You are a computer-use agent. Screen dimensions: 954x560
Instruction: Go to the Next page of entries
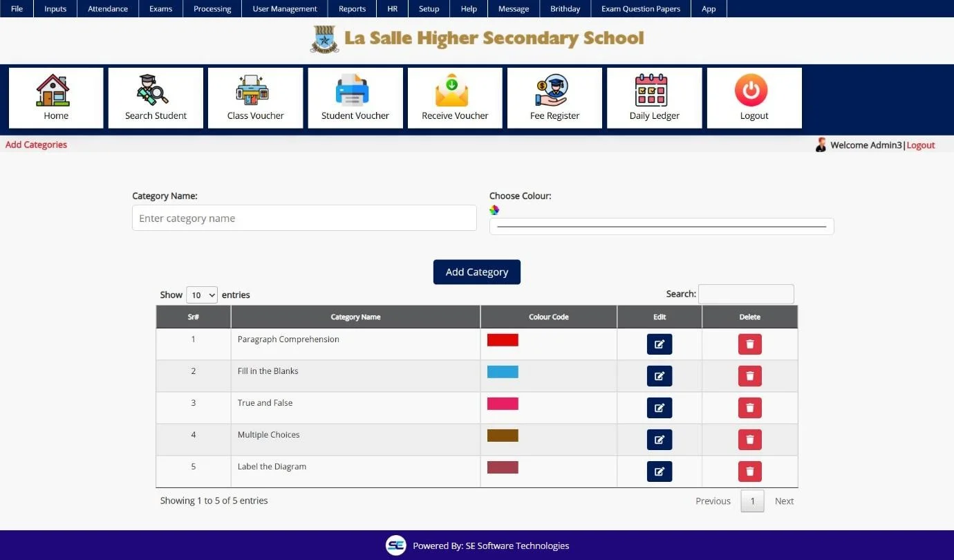pyautogui.click(x=784, y=501)
